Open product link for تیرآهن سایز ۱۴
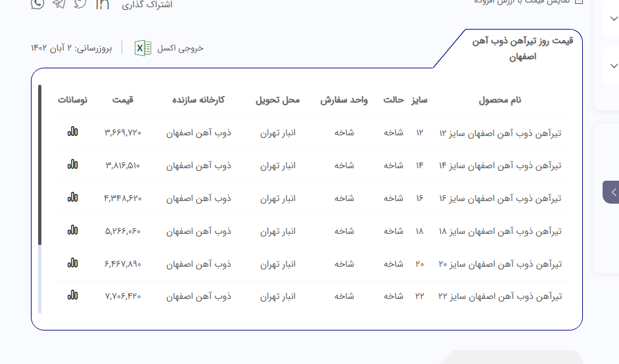The image size is (619, 364). pyautogui.click(x=499, y=166)
